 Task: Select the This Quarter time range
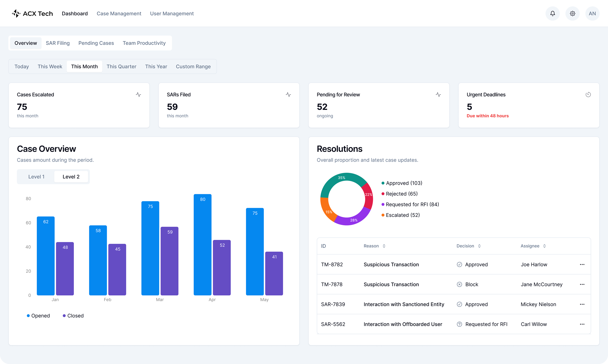coord(121,66)
